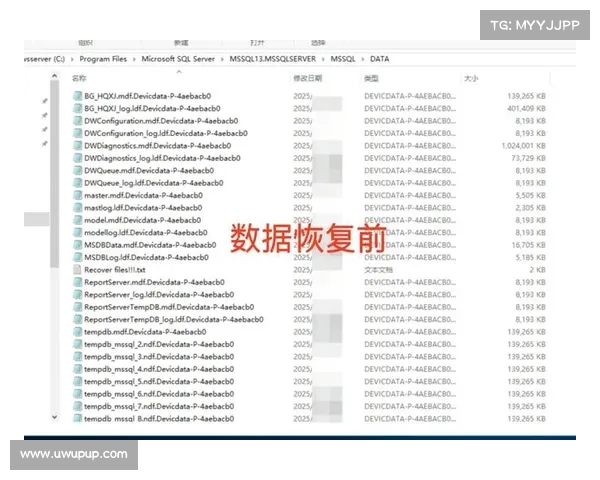Screen dimensions: 600x480
Task: Click icon of MSDBLog.ldf file
Action: [78, 257]
